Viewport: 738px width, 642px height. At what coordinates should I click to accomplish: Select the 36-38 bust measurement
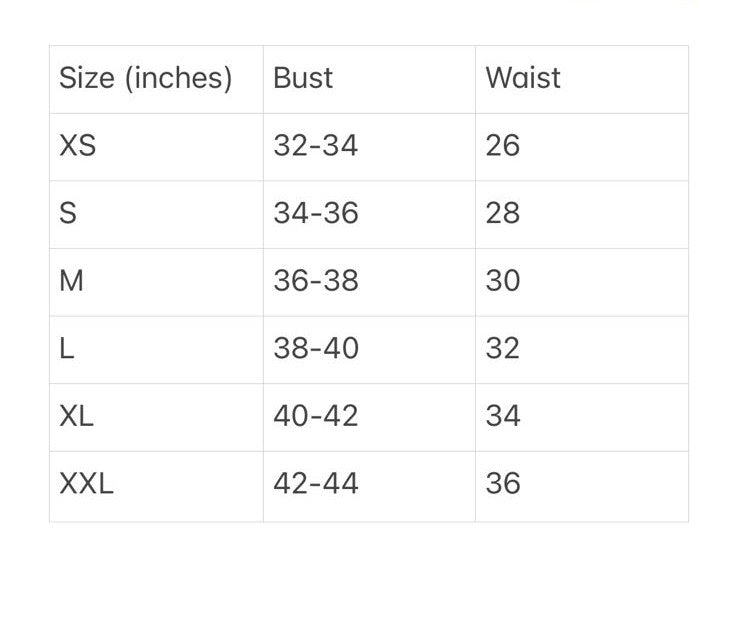(x=315, y=281)
